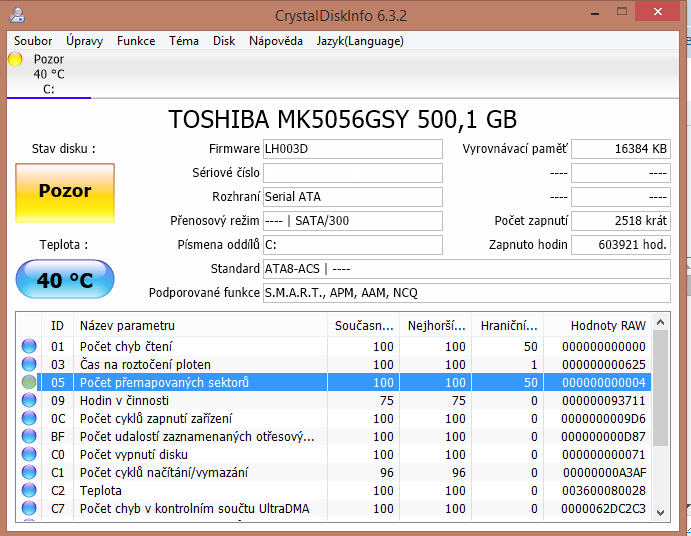Open the Funkce menu

(x=136, y=41)
